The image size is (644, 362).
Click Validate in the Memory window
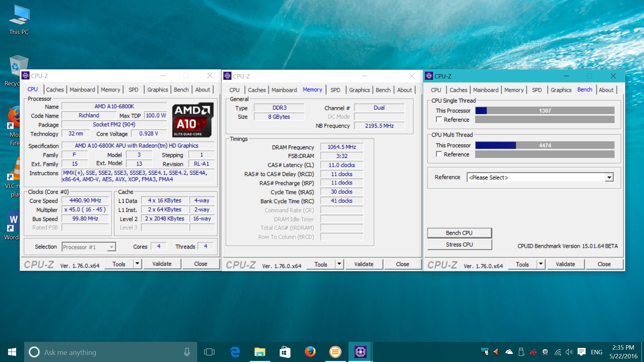click(364, 264)
